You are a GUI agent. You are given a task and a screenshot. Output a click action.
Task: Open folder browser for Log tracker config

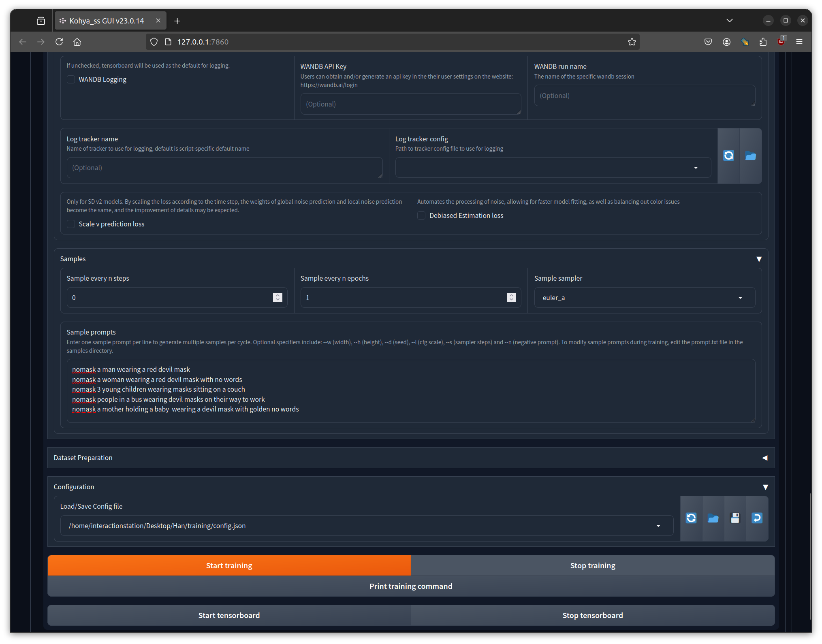click(x=750, y=156)
